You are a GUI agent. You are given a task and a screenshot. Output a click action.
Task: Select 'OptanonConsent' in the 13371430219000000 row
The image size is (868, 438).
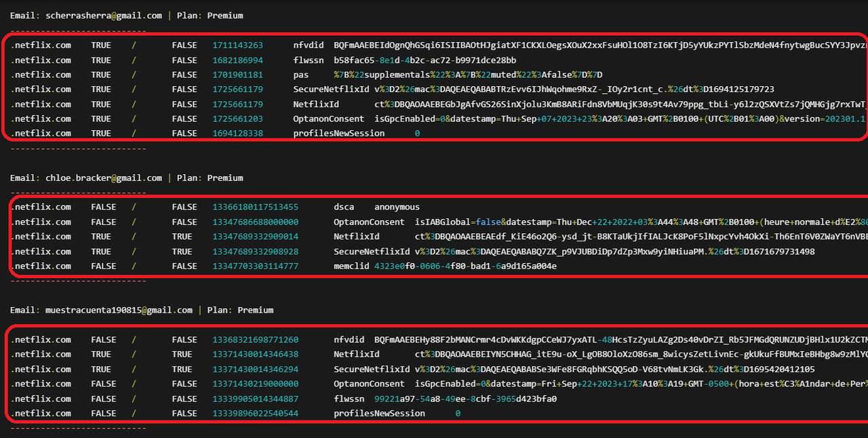(x=369, y=384)
